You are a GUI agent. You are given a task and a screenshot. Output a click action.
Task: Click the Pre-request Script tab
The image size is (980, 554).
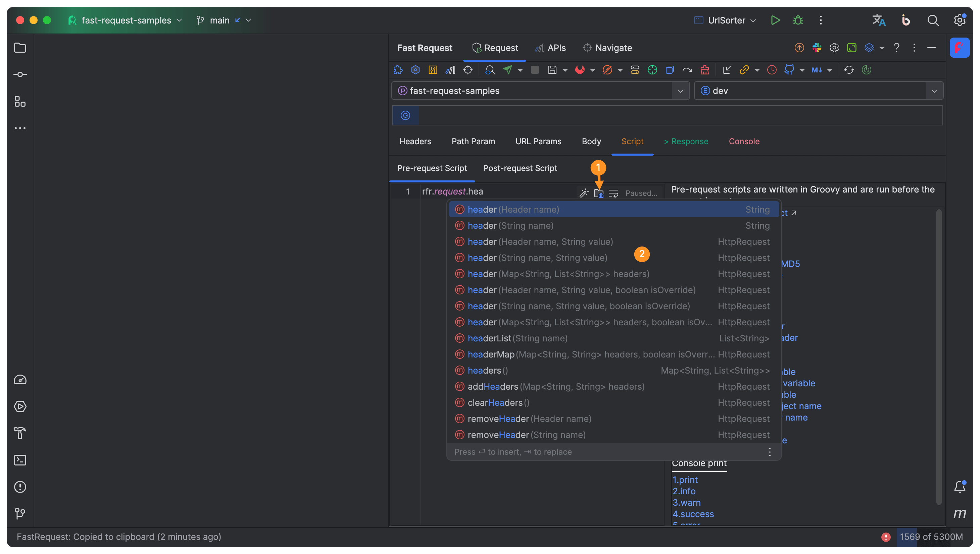pyautogui.click(x=432, y=168)
